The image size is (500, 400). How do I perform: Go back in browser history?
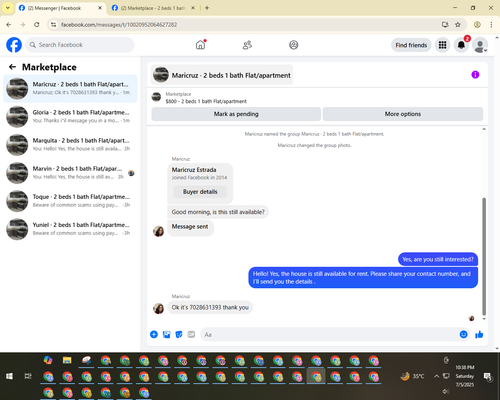point(9,24)
